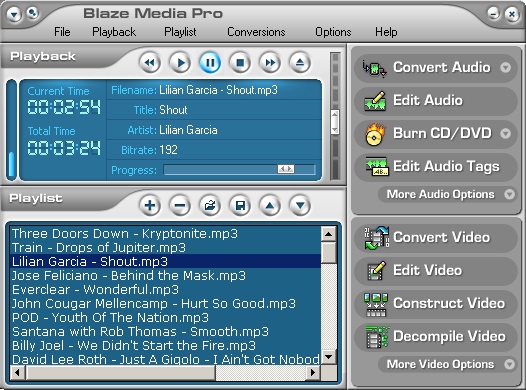Move playlist item up with arrow icon
This screenshot has height=390, width=526.
[x=270, y=205]
